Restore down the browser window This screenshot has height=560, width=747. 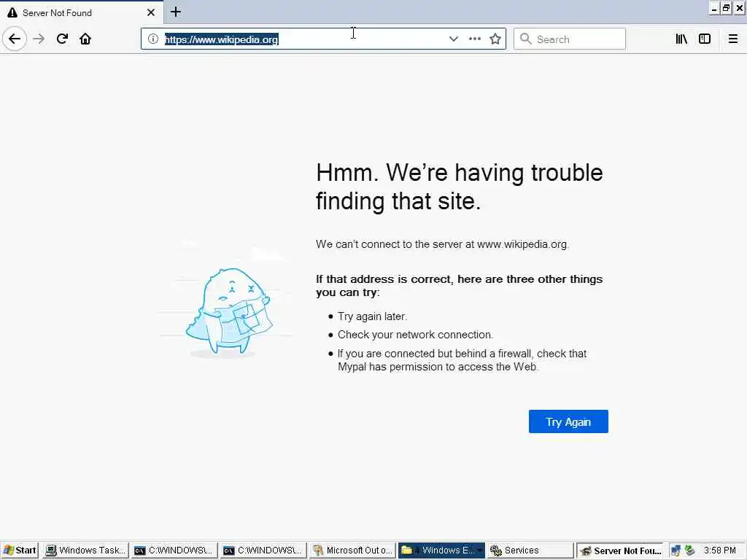pyautogui.click(x=726, y=8)
